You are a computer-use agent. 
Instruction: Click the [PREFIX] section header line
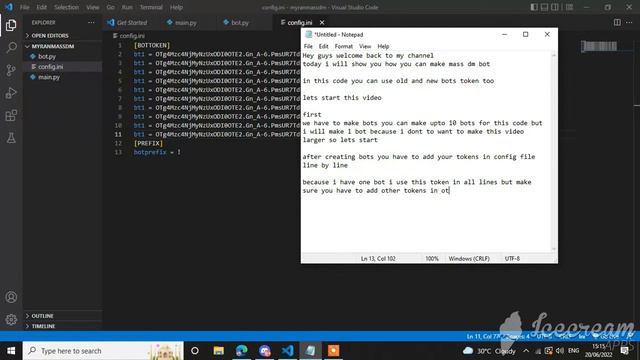(x=148, y=143)
